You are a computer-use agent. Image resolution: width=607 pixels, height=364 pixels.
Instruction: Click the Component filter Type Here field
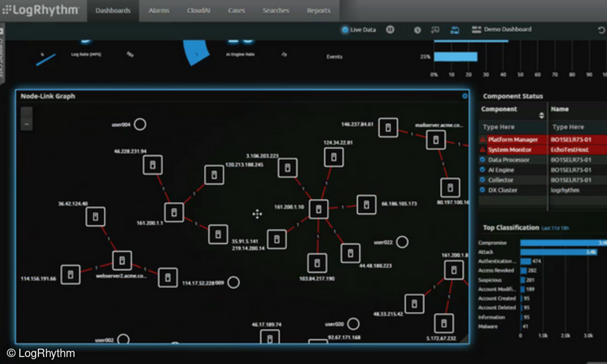[x=512, y=127]
